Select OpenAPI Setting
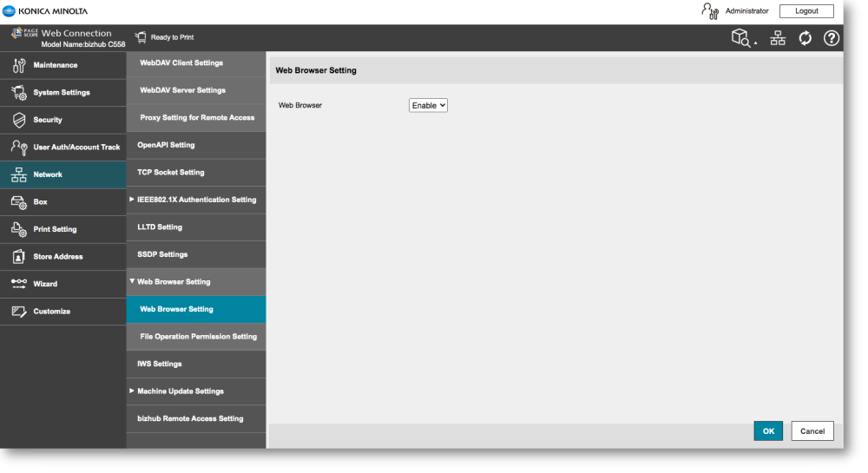The image size is (868, 473). [x=196, y=145]
